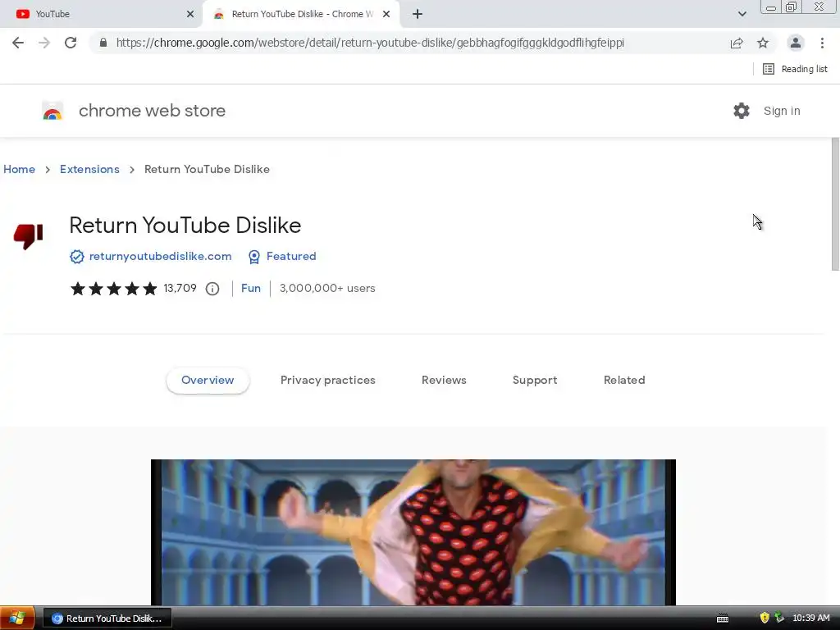840x630 pixels.
Task: Click the 13,709 ratings count
Action: click(180, 288)
